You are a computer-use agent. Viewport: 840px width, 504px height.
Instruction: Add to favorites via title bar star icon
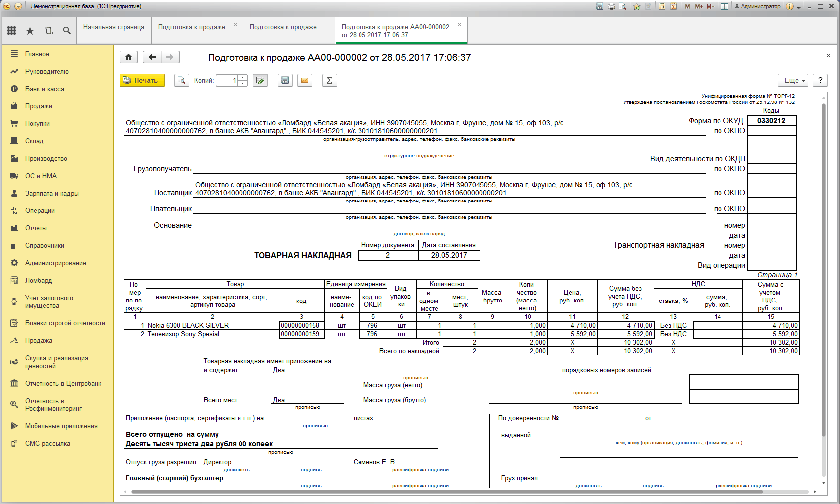click(x=637, y=6)
